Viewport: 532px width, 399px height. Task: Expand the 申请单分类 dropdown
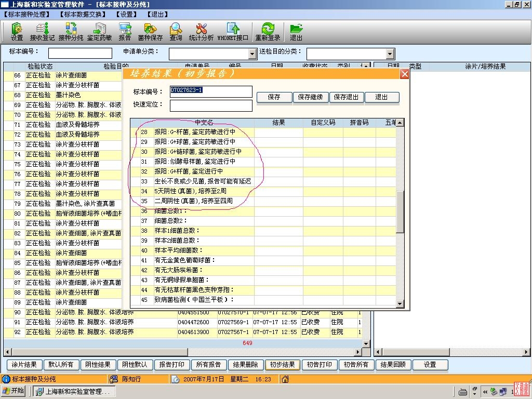[x=252, y=54]
